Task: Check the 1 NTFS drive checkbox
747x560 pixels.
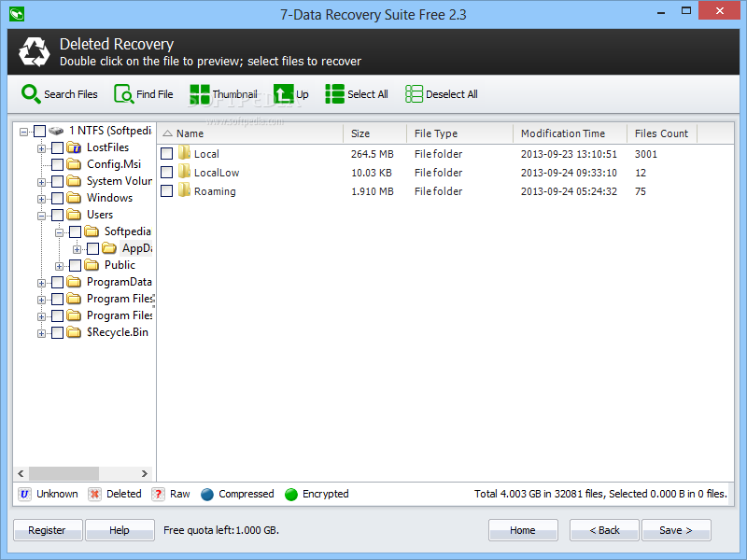Action: 39,131
